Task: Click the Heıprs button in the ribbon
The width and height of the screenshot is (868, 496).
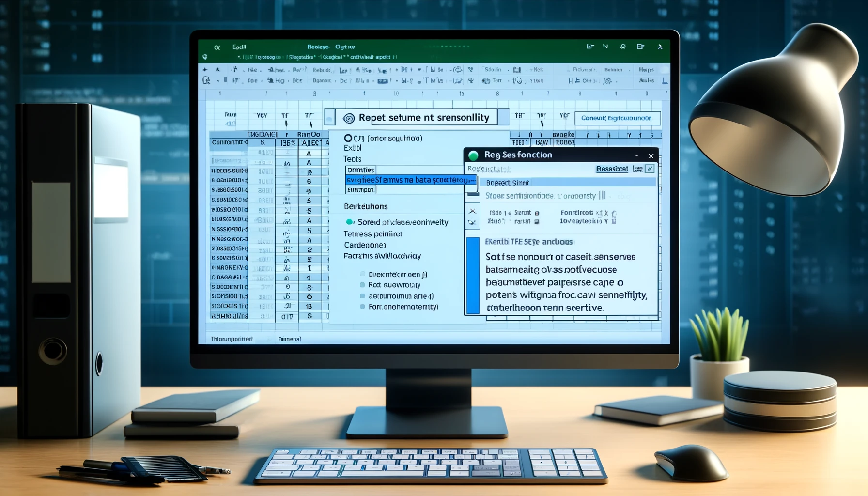Action: (x=646, y=70)
